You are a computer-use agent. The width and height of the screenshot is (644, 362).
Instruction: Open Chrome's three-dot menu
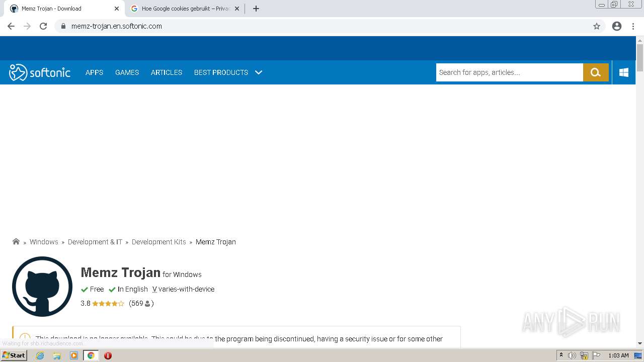click(x=633, y=26)
